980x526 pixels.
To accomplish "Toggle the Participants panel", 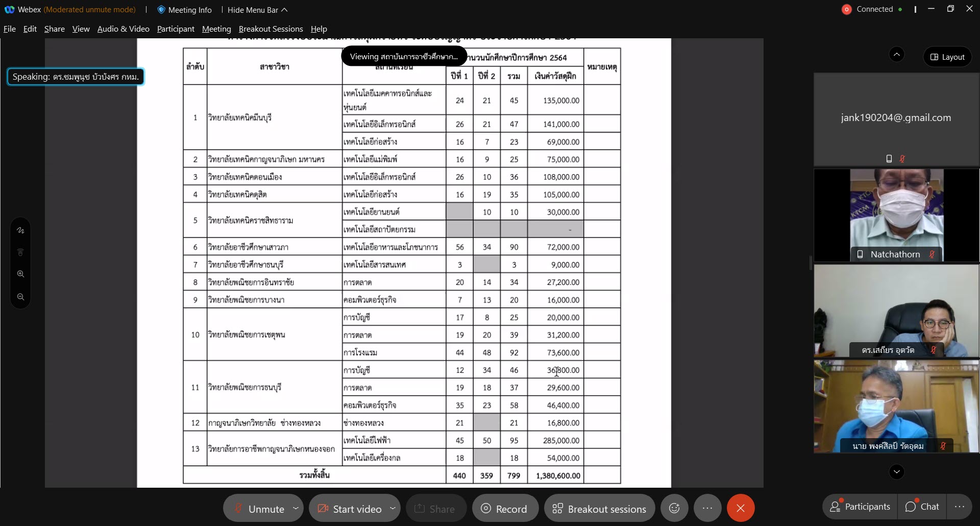I will (x=860, y=507).
